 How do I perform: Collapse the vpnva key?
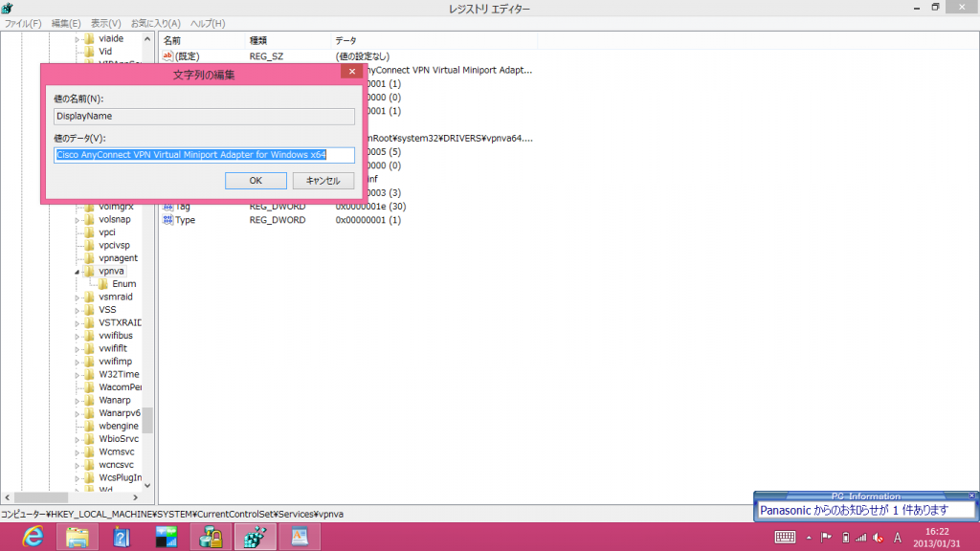(77, 272)
